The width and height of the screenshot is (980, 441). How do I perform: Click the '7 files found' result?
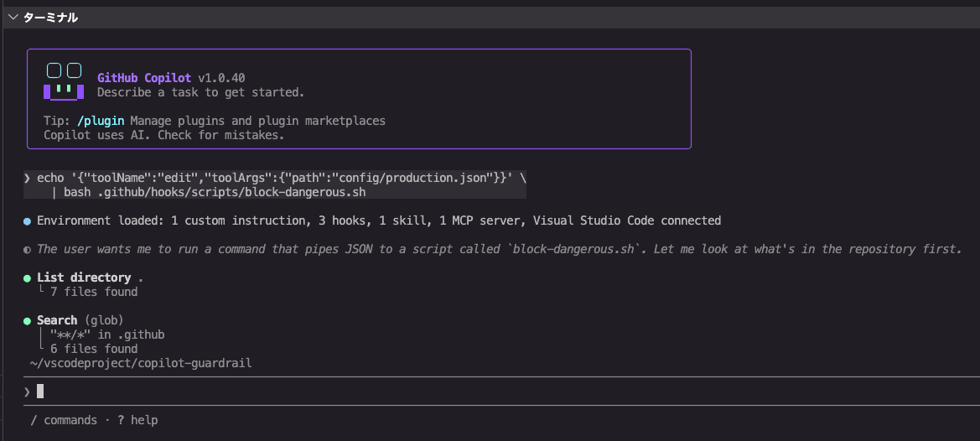(x=94, y=292)
